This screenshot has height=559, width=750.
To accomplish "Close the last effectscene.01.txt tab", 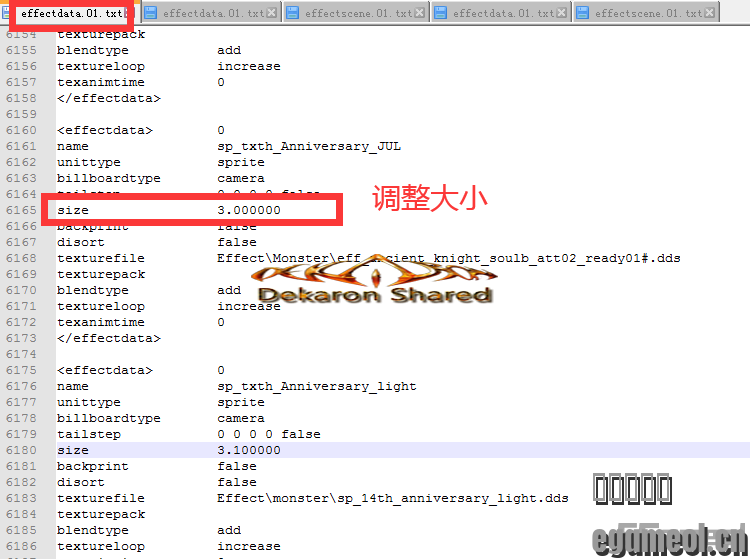I will click(x=710, y=14).
